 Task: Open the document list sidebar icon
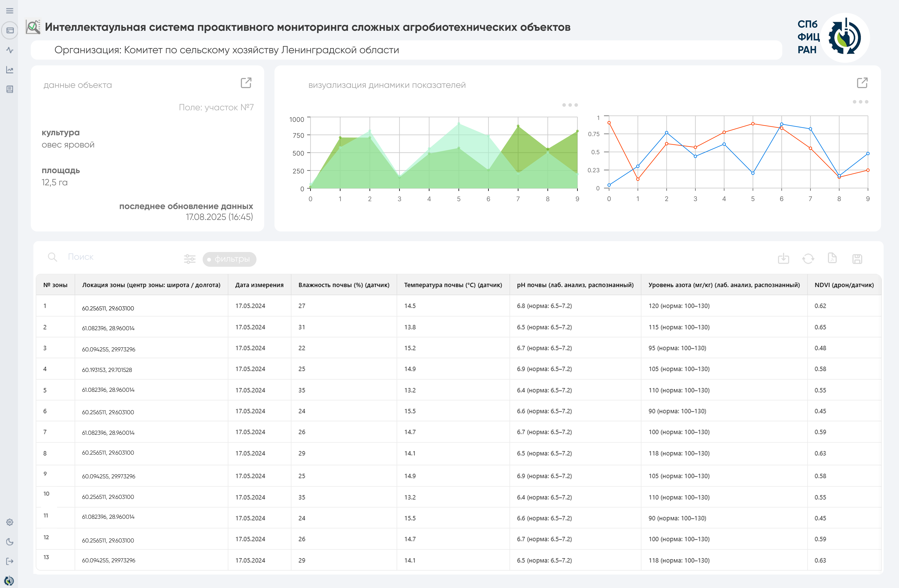(10, 89)
